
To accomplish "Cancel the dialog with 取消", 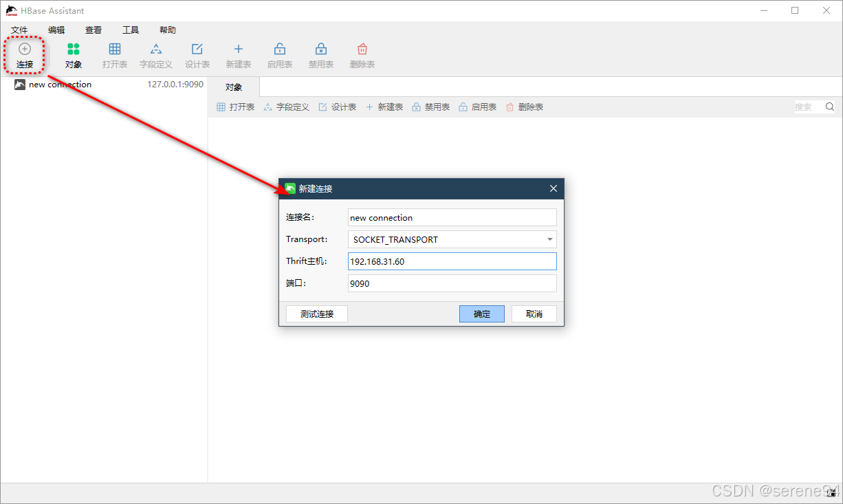I will point(534,314).
